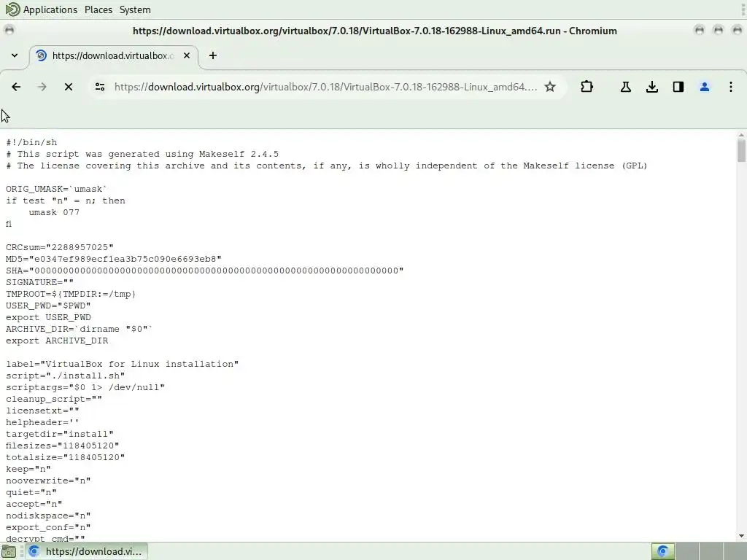Screen dimensions: 747x560
Task: Click the label 'VirtualBox for Linux installation' line
Action: click(x=122, y=364)
